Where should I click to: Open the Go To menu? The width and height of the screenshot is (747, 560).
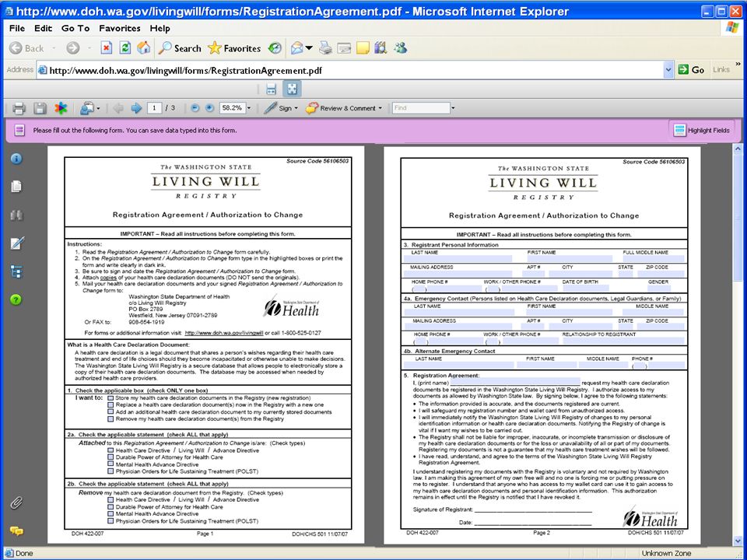tap(75, 29)
